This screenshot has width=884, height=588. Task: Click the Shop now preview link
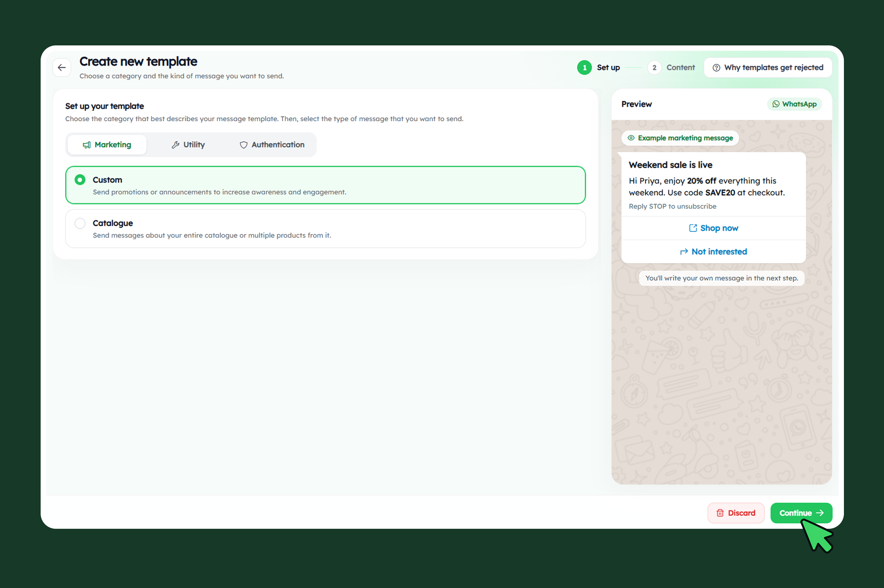point(713,228)
